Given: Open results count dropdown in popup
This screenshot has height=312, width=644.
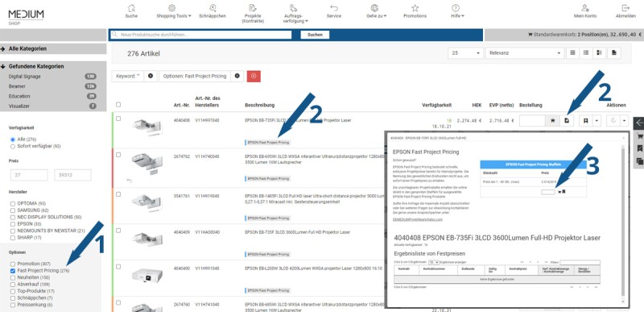Looking at the screenshot, I should [x=433, y=262].
